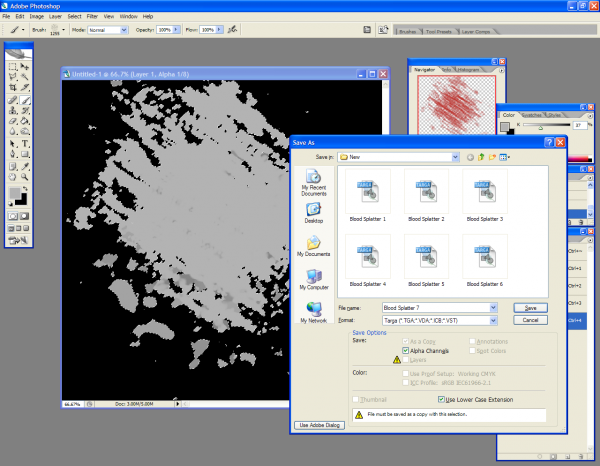Viewport: 600px width, 466px height.
Task: Toggle Use Lower Case Extension checkbox
Action: click(x=441, y=398)
